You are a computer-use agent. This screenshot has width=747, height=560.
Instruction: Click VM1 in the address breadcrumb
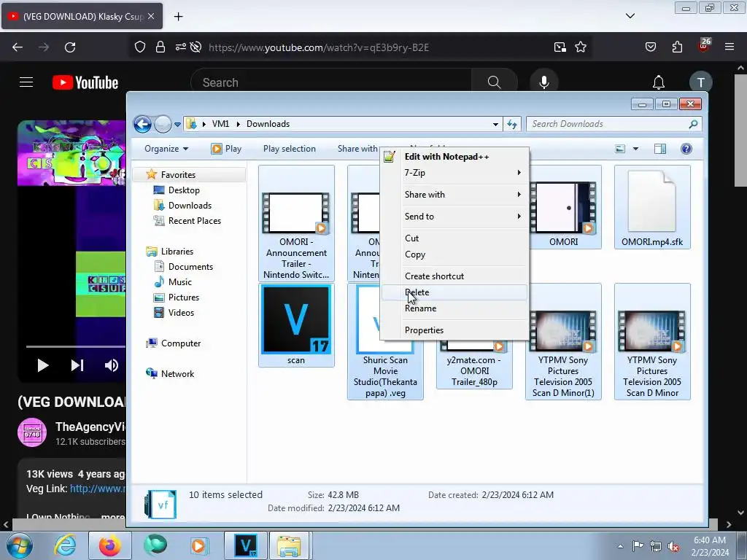220,124
